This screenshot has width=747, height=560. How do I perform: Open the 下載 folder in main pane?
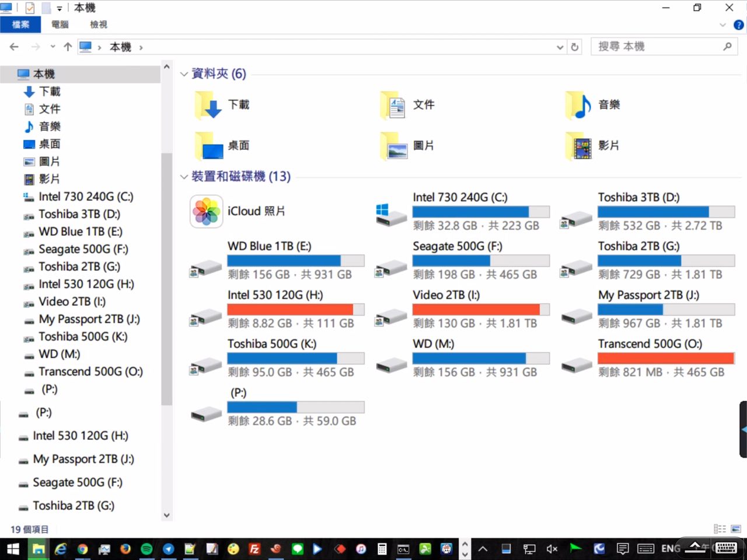[x=208, y=105]
